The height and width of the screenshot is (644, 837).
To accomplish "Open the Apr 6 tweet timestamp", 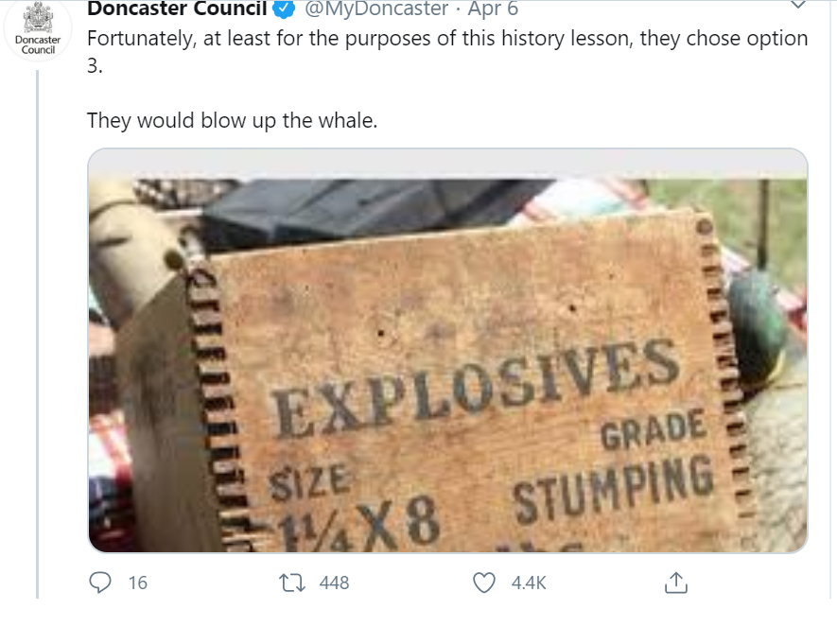I will click(493, 8).
